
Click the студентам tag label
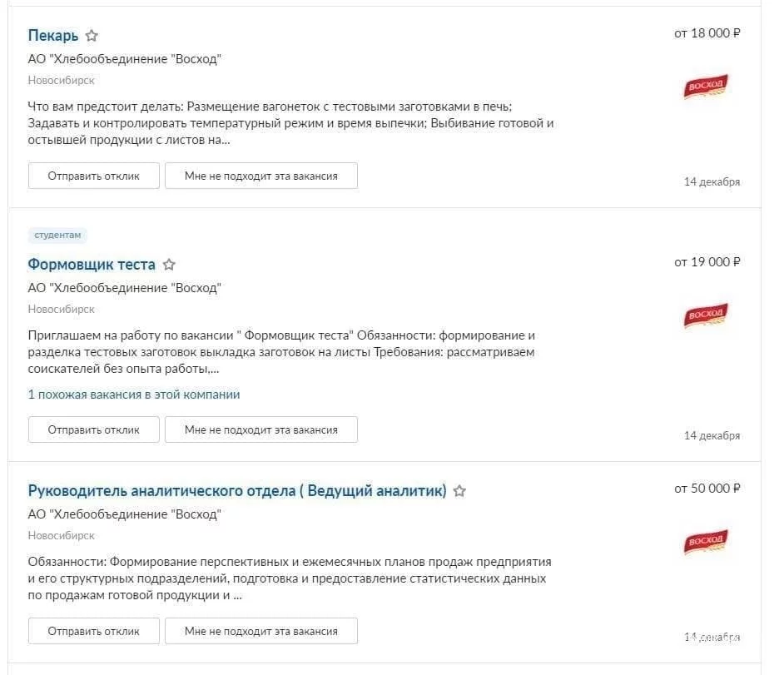coord(57,235)
